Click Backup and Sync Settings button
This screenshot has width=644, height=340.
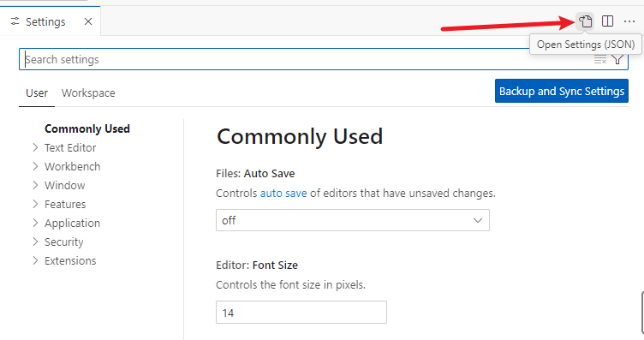[562, 91]
